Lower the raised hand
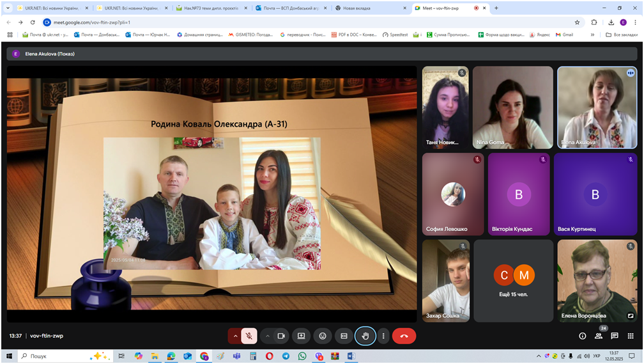The width and height of the screenshot is (644, 364). 365,336
